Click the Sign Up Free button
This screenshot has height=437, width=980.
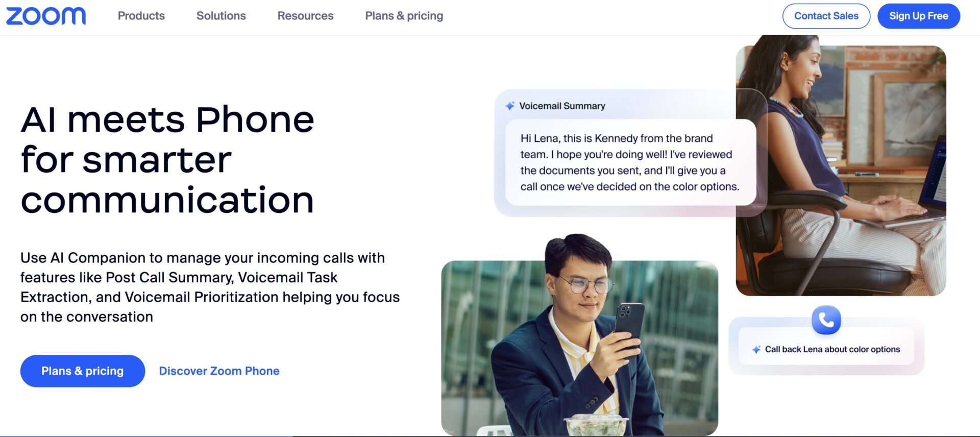[919, 16]
